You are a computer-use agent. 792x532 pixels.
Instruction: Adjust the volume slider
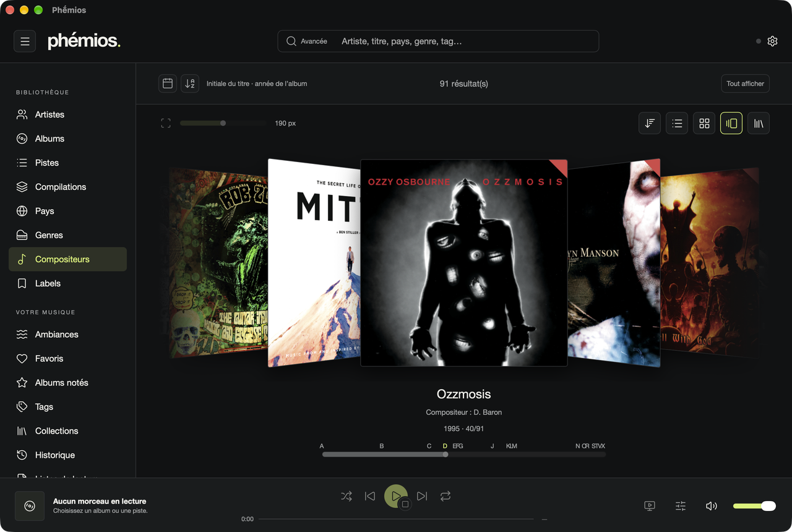click(x=754, y=506)
